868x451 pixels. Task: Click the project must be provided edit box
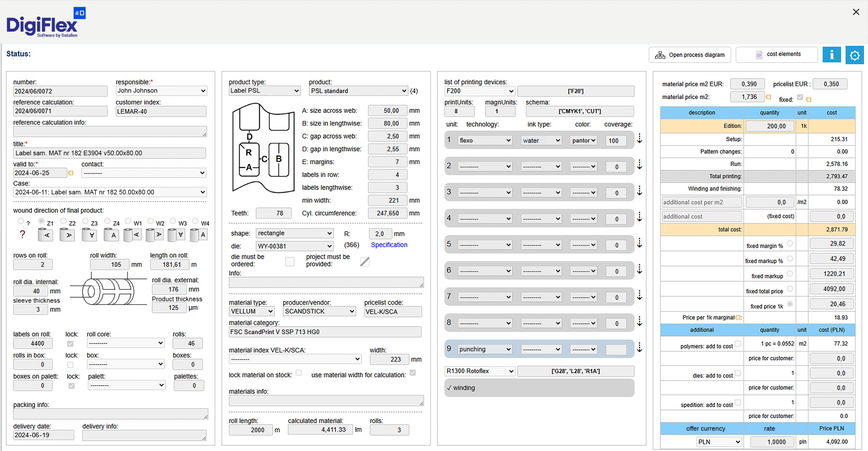point(364,261)
